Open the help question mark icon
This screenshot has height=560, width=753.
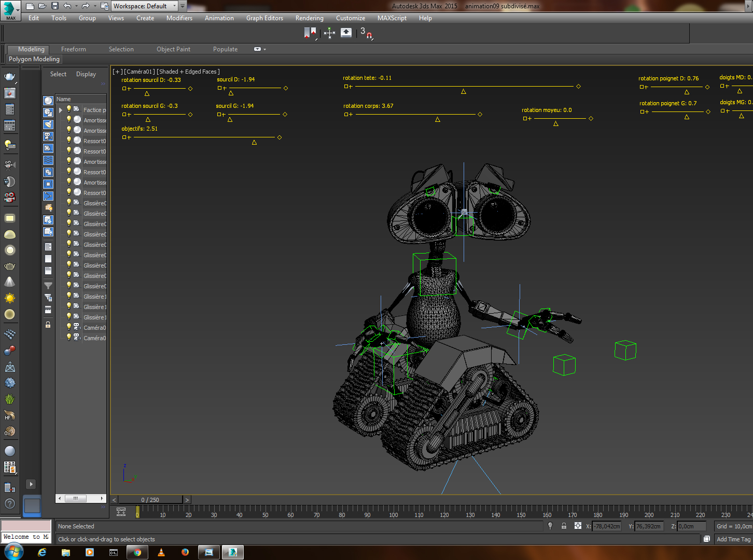click(x=10, y=503)
